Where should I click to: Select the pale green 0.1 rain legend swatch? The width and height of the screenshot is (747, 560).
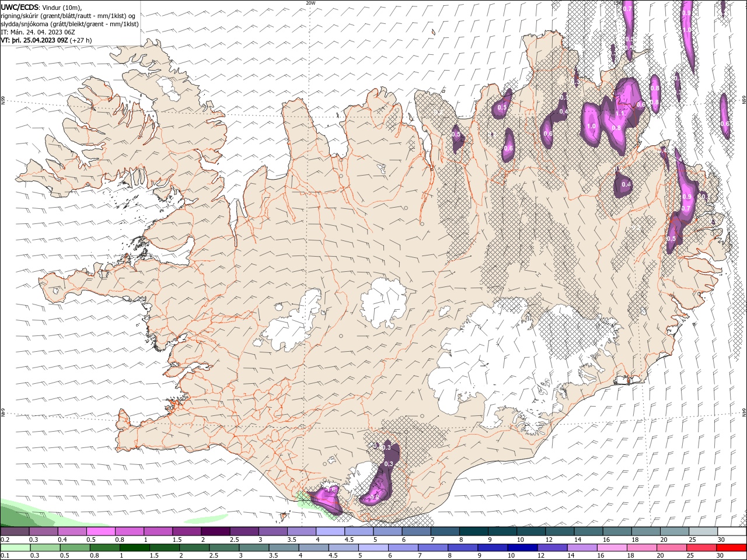[x=15, y=548]
